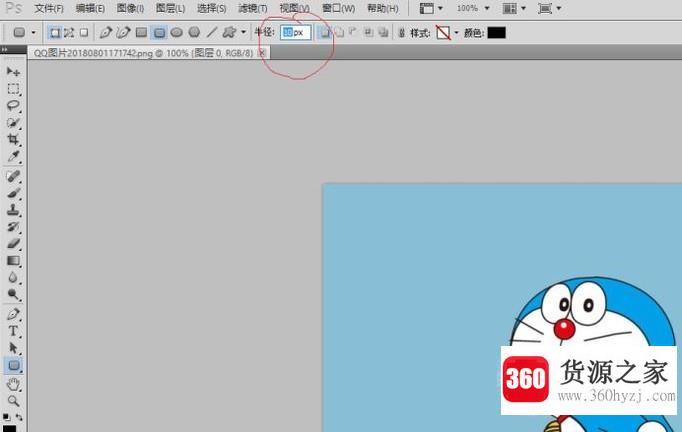This screenshot has height=432, width=682.
Task: Select the Move tool
Action: pyautogui.click(x=13, y=72)
